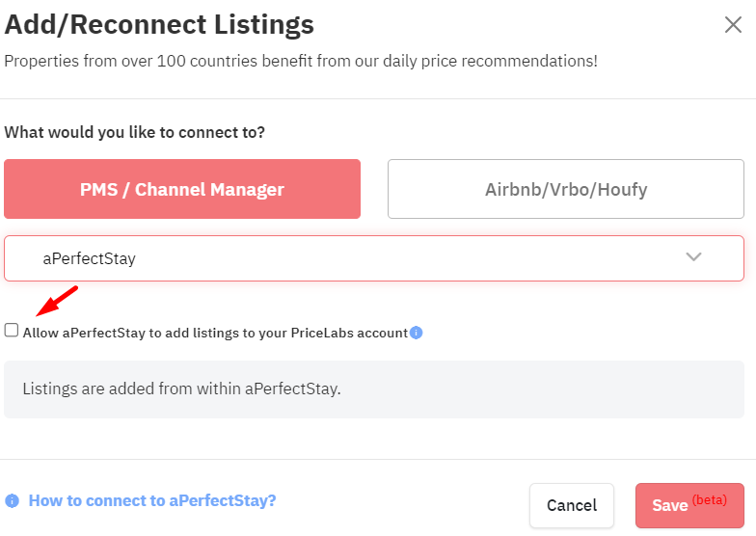The height and width of the screenshot is (536, 756).
Task: Click the Add/Reconnect Listings heading
Action: click(x=159, y=25)
